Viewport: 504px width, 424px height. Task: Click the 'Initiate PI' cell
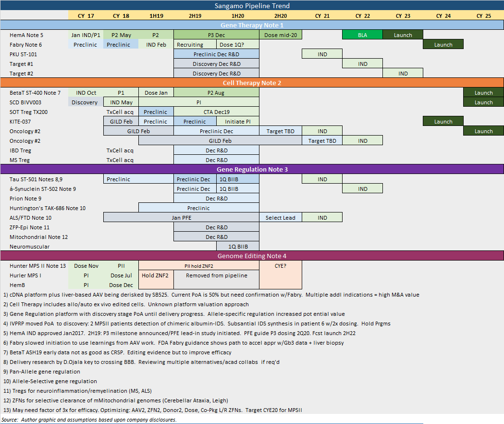(x=238, y=122)
